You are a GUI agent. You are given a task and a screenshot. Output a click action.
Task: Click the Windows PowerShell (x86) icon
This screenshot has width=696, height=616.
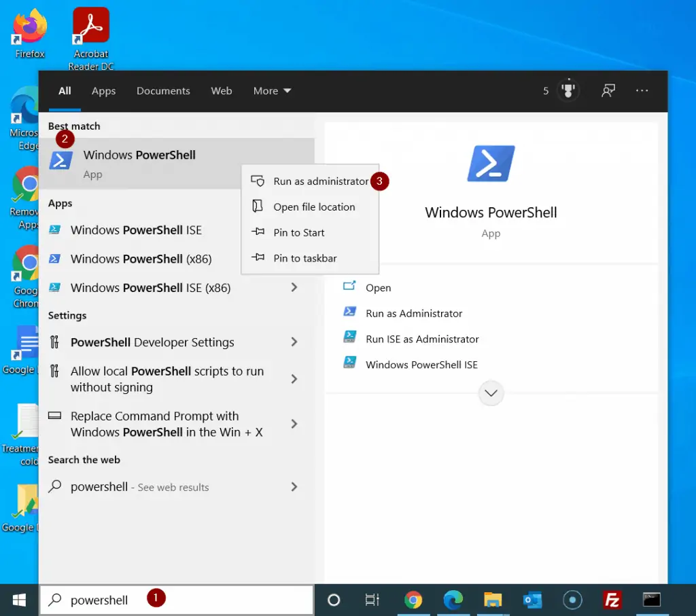pos(54,259)
